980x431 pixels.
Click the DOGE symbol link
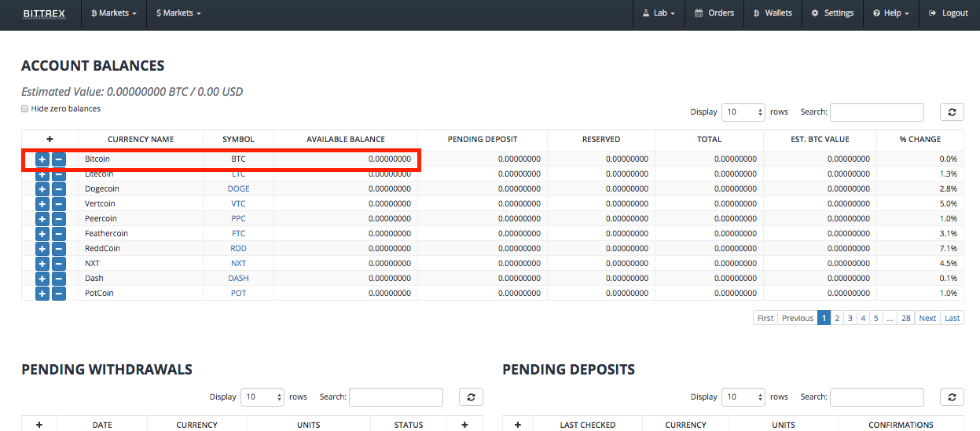238,188
